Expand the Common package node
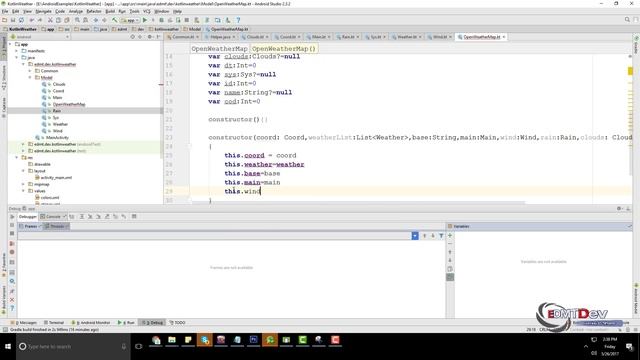640x360 pixels. (30, 71)
